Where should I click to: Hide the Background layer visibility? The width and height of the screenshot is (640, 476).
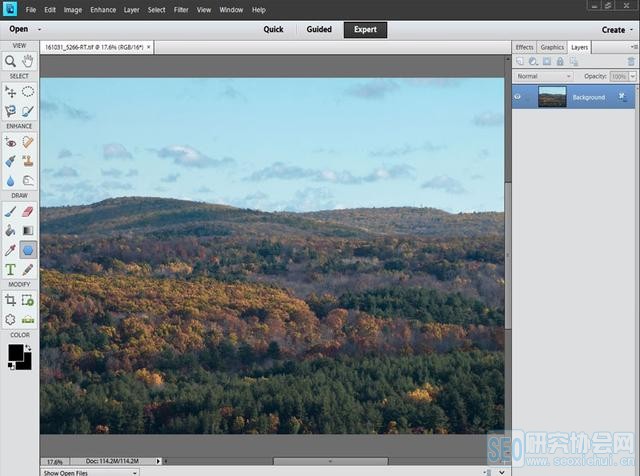(518, 97)
